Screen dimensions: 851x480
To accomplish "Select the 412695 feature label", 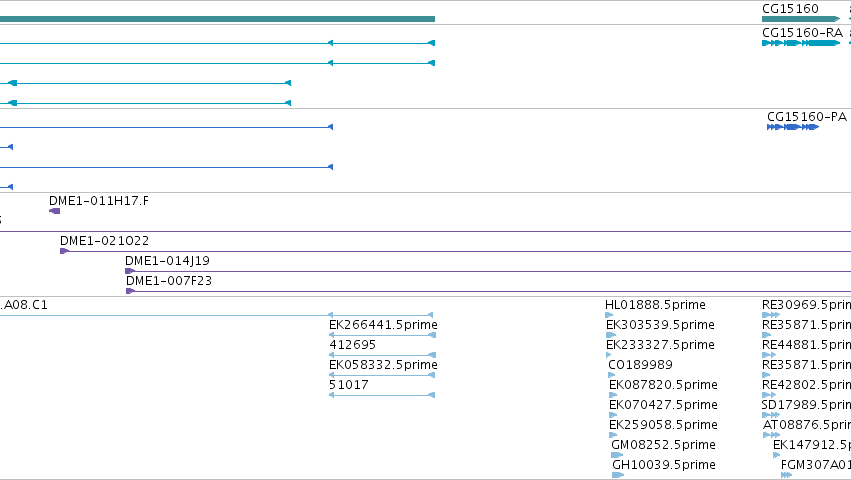I will click(x=352, y=345).
